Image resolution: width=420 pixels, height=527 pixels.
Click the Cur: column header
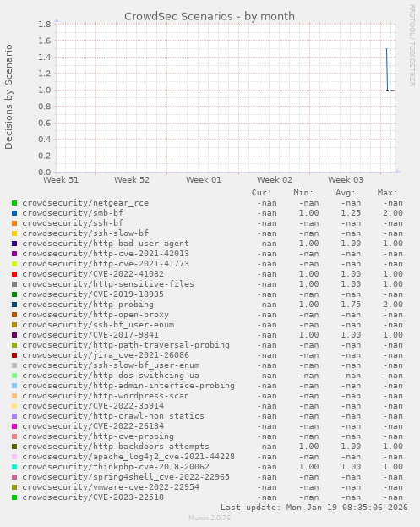click(261, 193)
